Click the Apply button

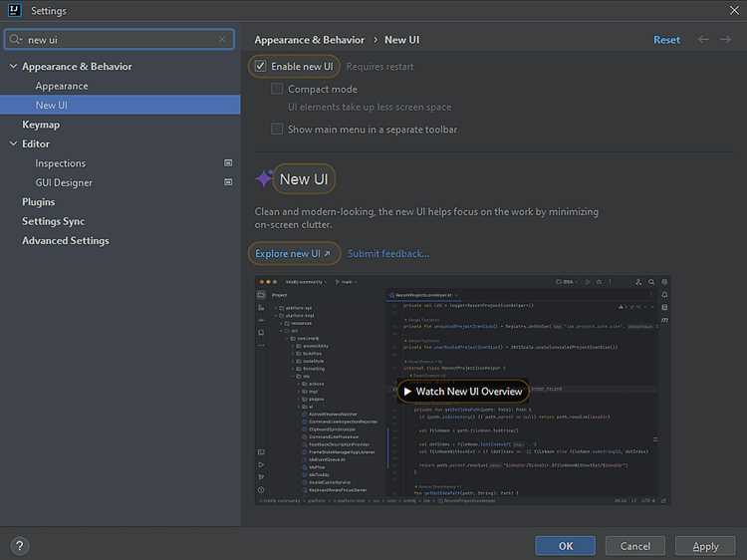click(x=705, y=546)
